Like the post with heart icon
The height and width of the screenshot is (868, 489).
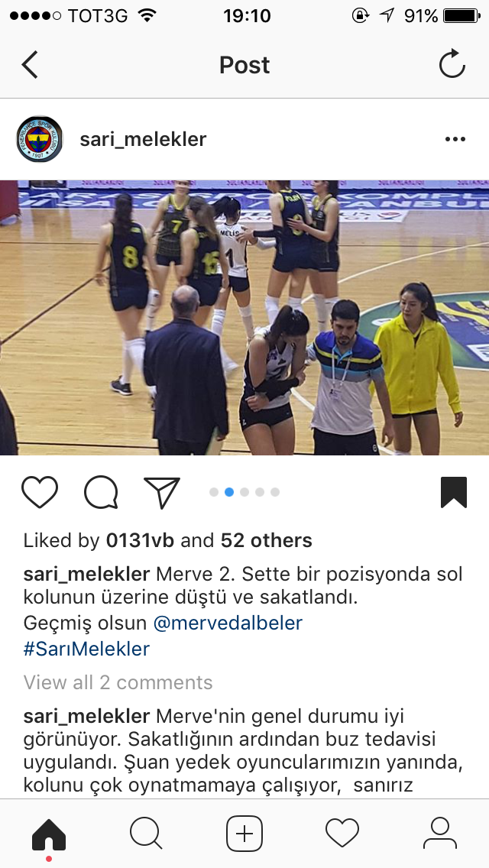click(40, 491)
